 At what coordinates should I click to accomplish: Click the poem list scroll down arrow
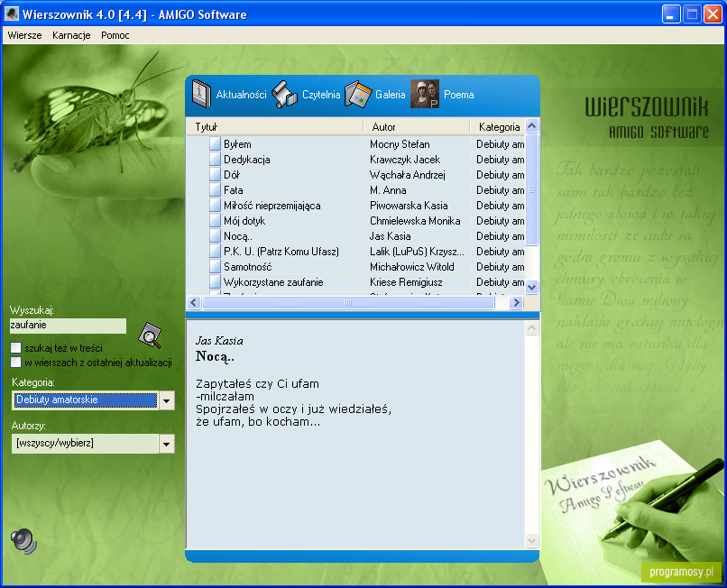(x=532, y=287)
